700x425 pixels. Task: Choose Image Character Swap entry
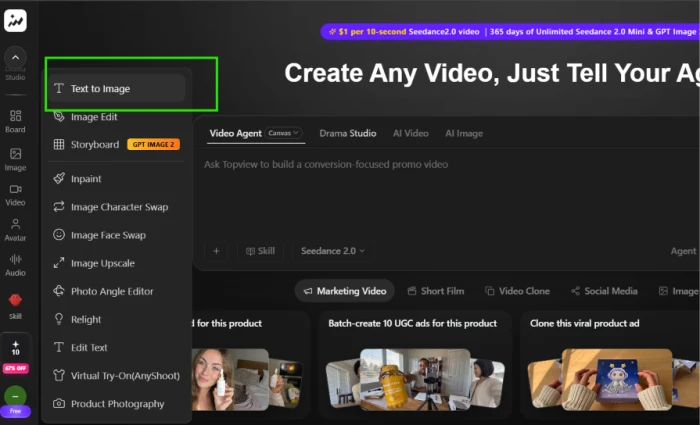pyautogui.click(x=117, y=207)
